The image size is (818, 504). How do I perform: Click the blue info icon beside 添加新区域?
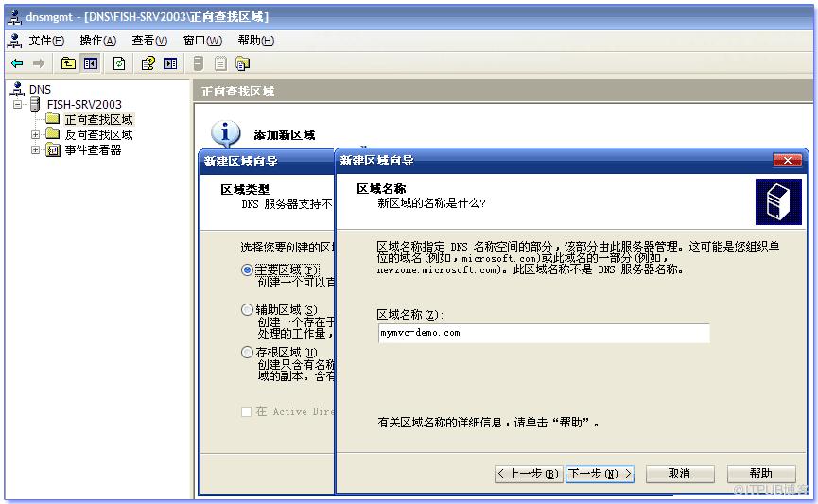225,133
